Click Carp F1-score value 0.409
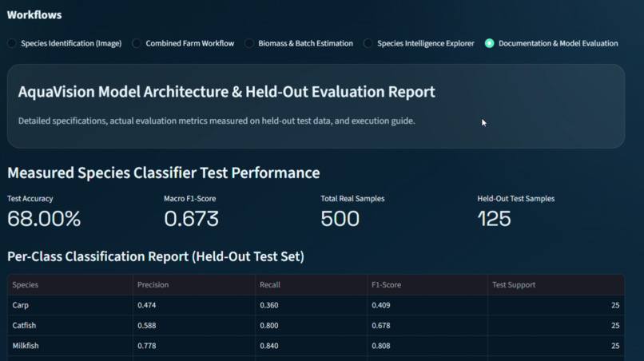This screenshot has width=644, height=361. pyautogui.click(x=381, y=305)
